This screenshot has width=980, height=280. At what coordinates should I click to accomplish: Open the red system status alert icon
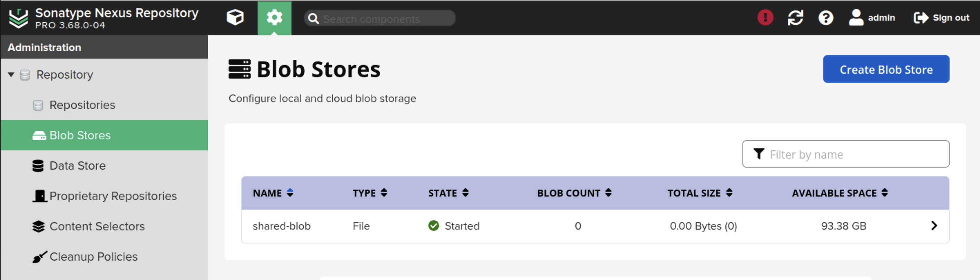coord(765,18)
